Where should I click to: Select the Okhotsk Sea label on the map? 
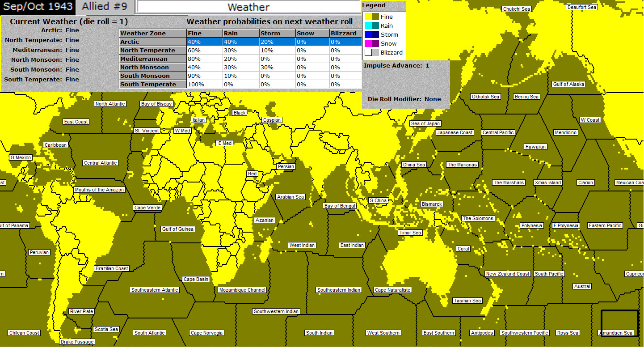485,97
